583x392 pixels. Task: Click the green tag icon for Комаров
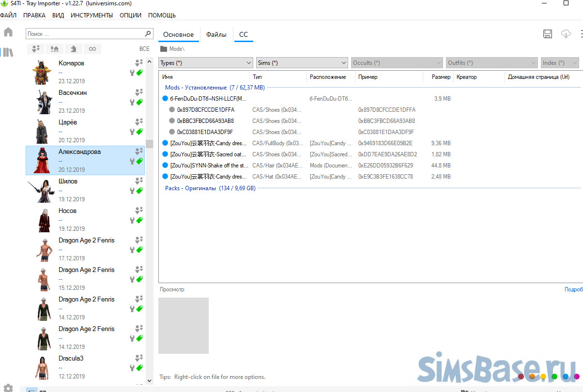[x=140, y=73]
